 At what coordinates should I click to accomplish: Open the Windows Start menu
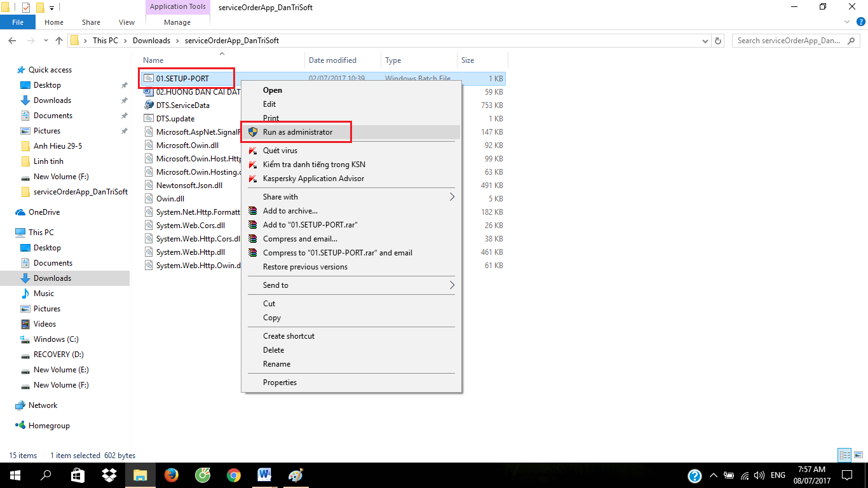coord(15,475)
